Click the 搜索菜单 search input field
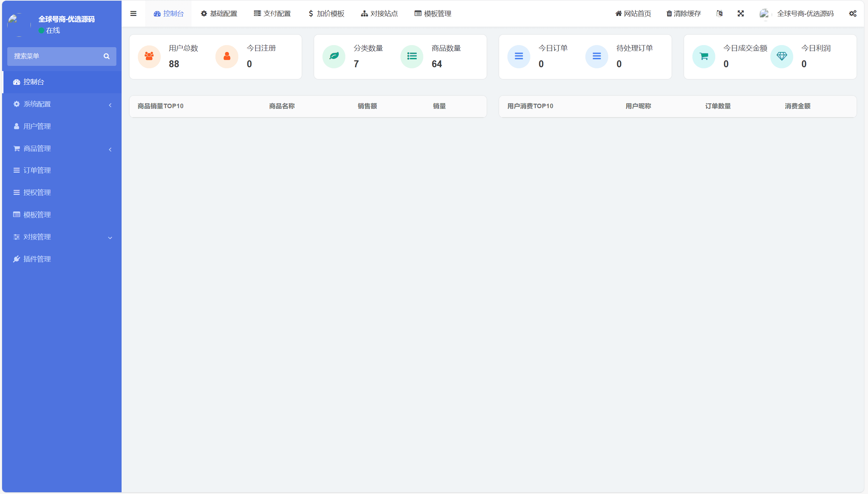 pos(55,56)
